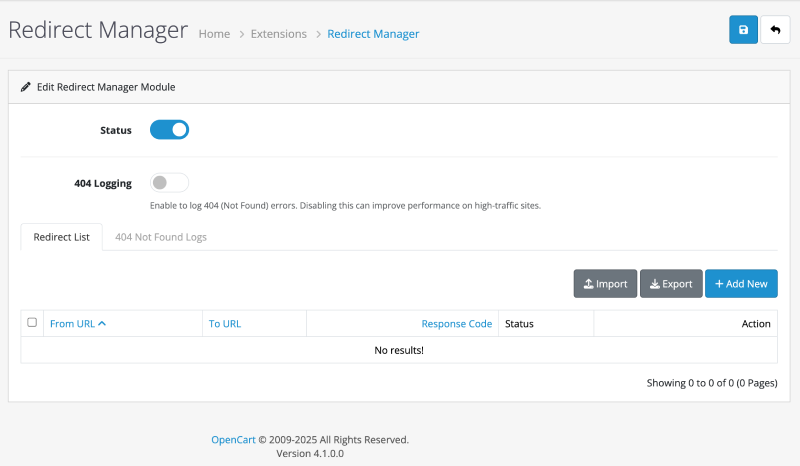This screenshot has width=800, height=466.
Task: Click the download icon on Export button
Action: (x=654, y=284)
